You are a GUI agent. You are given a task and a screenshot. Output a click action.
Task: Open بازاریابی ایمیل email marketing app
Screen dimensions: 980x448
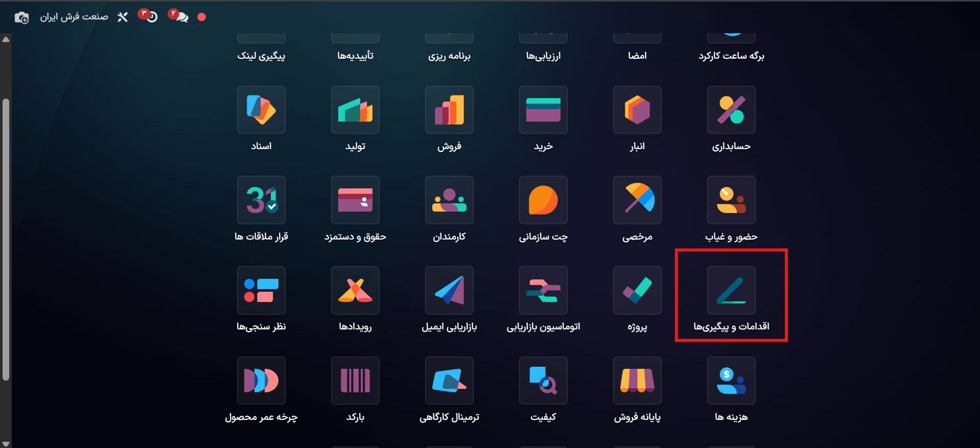point(449,290)
